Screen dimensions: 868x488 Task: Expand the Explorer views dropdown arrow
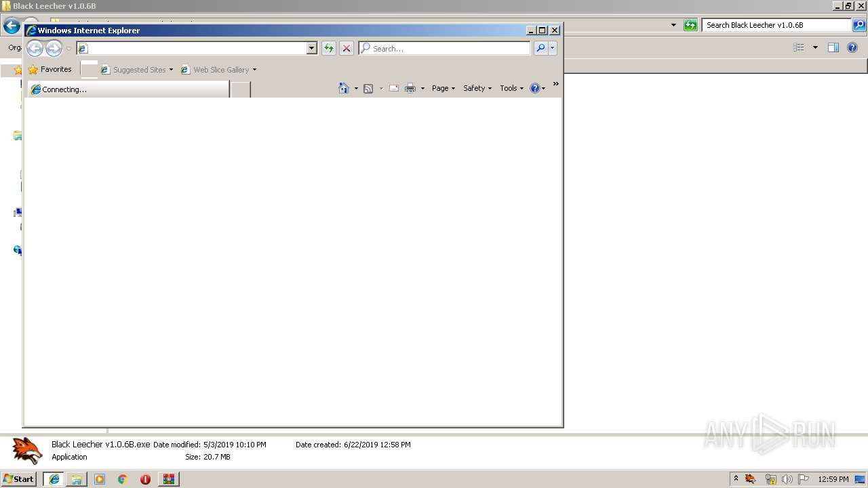pos(815,47)
